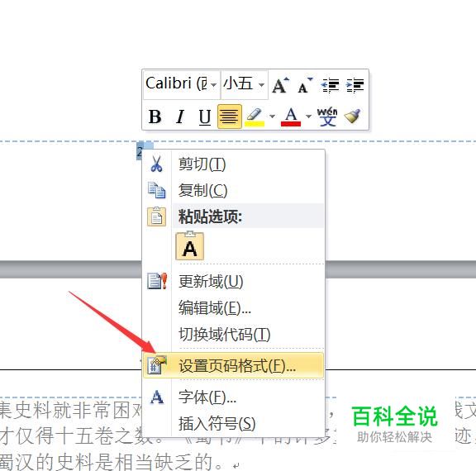Open 设置页码格式(F)... dialog
476x471 pixels.
pos(233,365)
